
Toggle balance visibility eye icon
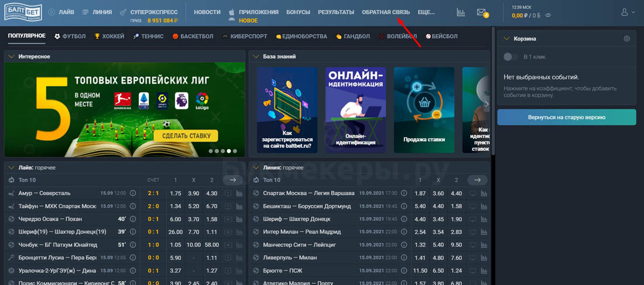(x=547, y=16)
